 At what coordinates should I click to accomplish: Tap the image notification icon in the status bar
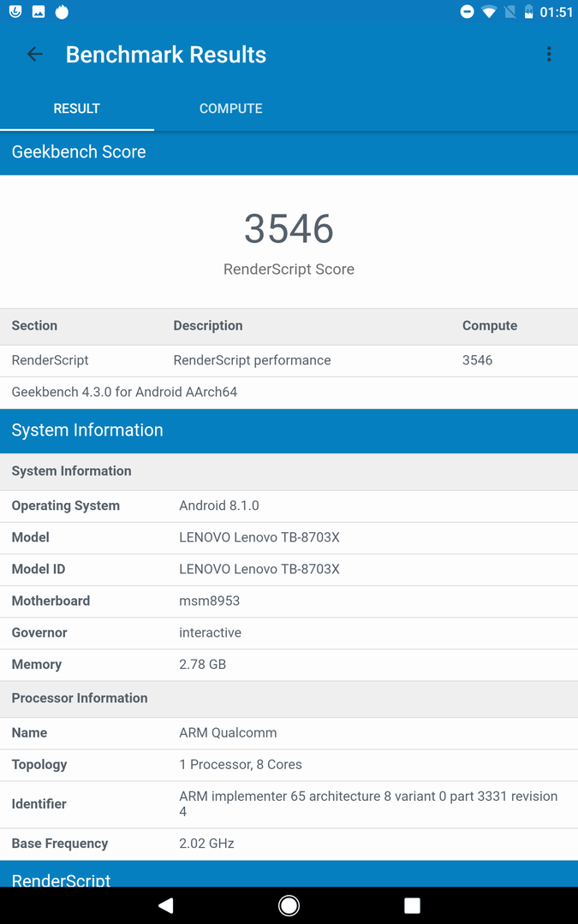39,11
